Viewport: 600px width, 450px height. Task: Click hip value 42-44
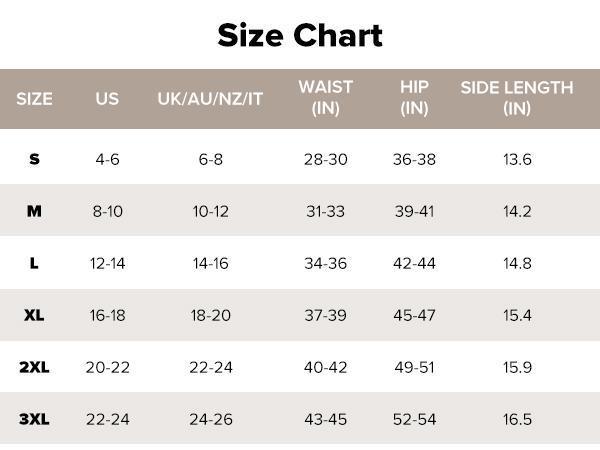click(414, 263)
